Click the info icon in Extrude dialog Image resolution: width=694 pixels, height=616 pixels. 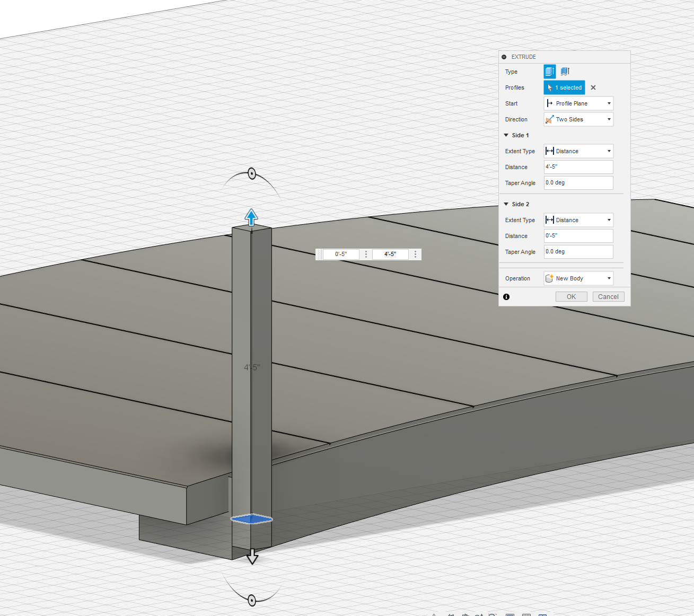point(506,297)
